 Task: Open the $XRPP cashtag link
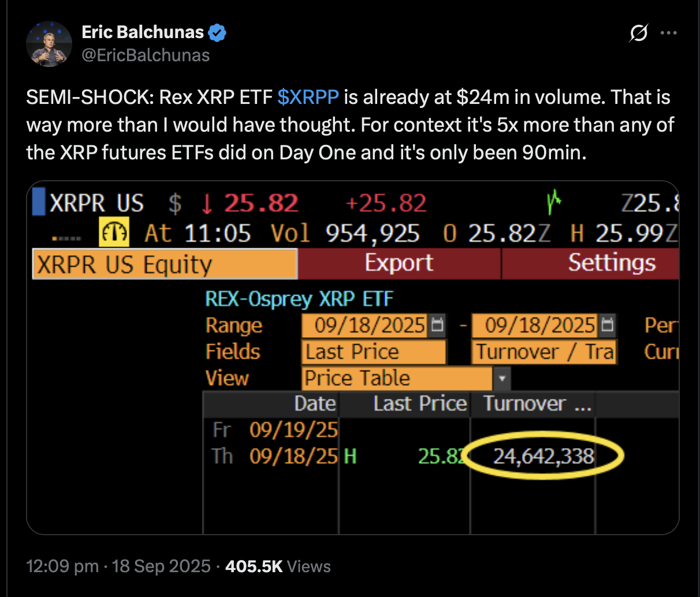[x=308, y=97]
